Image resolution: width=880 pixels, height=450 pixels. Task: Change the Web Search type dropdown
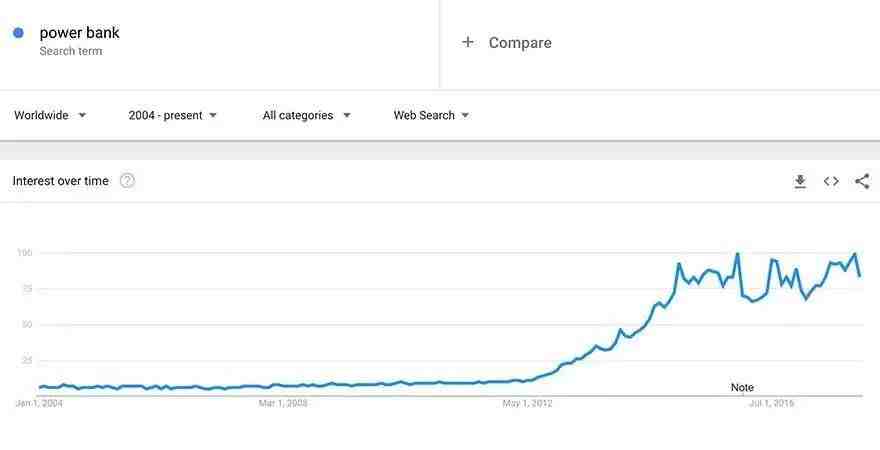click(431, 115)
